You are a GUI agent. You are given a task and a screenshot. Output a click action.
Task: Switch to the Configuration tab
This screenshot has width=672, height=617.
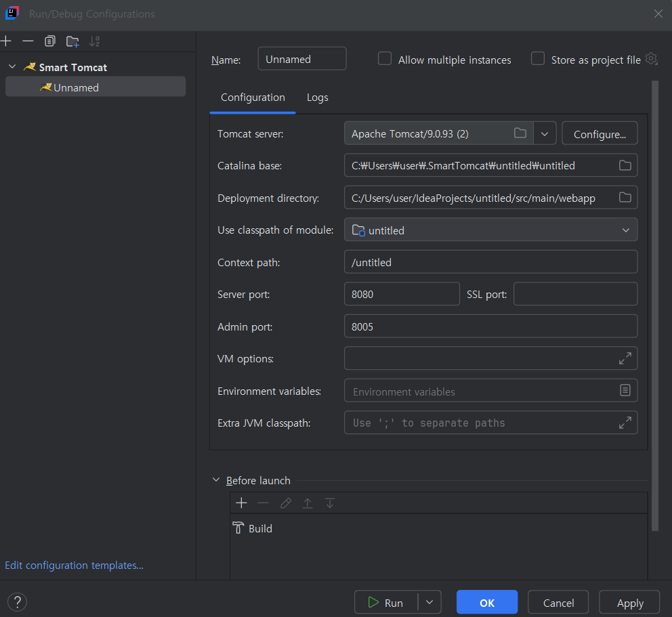(x=253, y=98)
